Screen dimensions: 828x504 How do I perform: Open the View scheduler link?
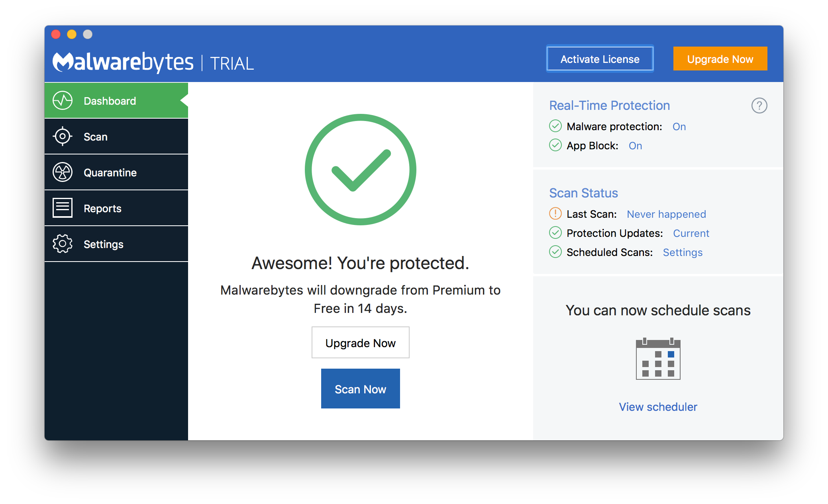[658, 407]
